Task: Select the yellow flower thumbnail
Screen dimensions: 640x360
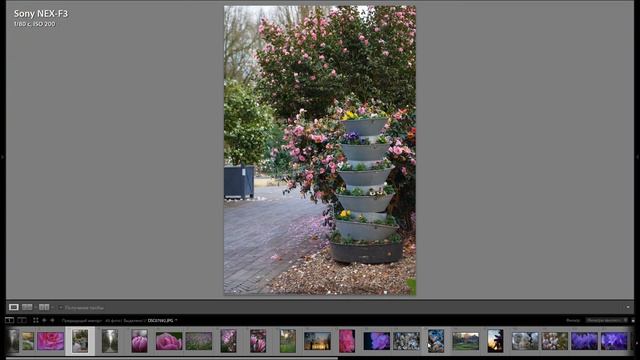Action: 28,341
